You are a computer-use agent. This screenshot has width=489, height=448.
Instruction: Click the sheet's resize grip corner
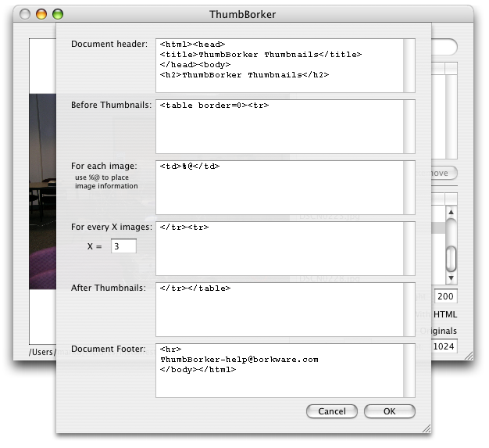click(427, 428)
